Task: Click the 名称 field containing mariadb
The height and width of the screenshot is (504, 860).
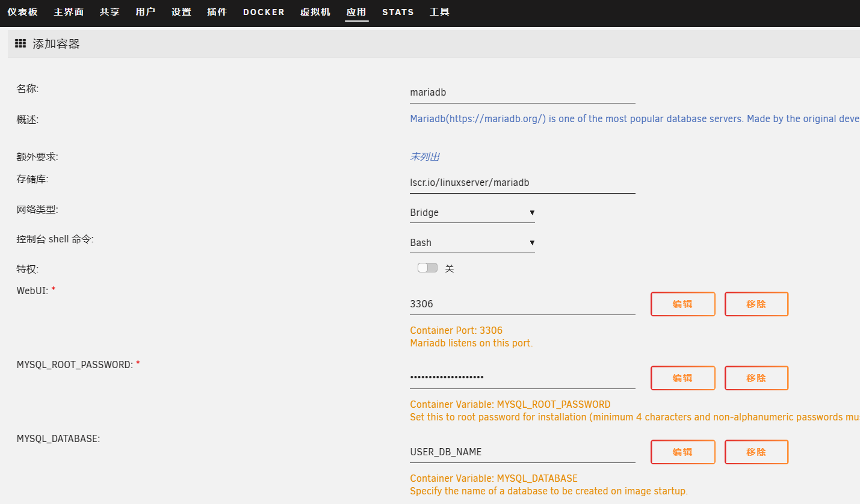Action: [522, 93]
